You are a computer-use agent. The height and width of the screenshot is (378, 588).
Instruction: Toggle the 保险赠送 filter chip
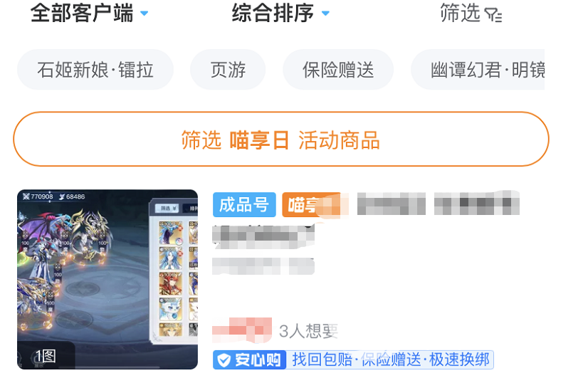(338, 70)
